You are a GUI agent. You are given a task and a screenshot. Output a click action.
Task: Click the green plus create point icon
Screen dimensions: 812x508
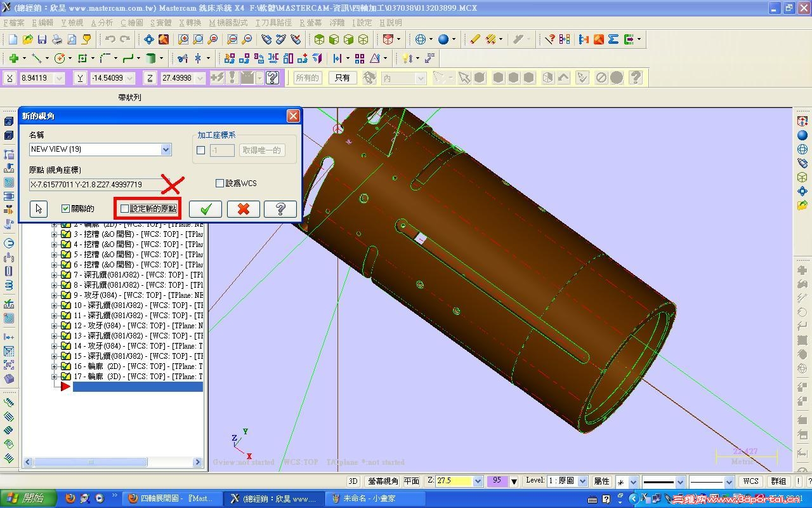point(13,58)
